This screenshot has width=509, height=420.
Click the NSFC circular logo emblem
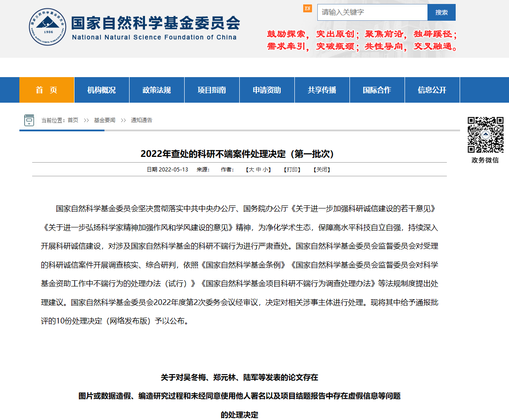point(48,26)
